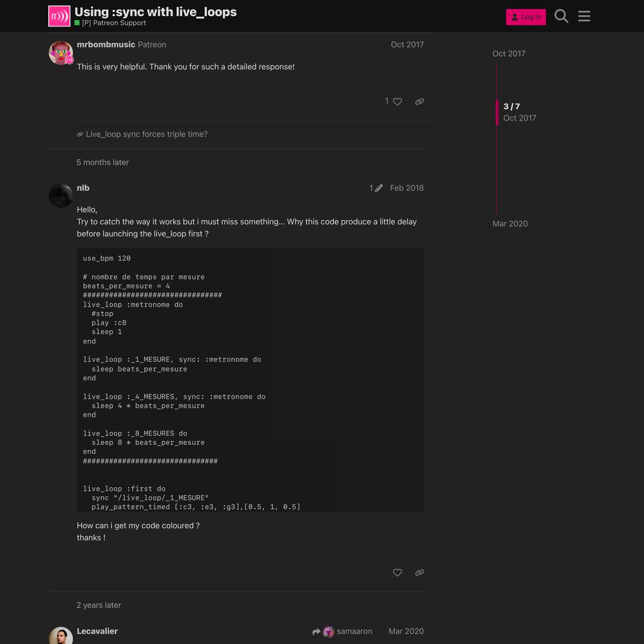The width and height of the screenshot is (644, 644).
Task: Show the post Lecavalier replied to by samaaron
Action: pyautogui.click(x=342, y=631)
